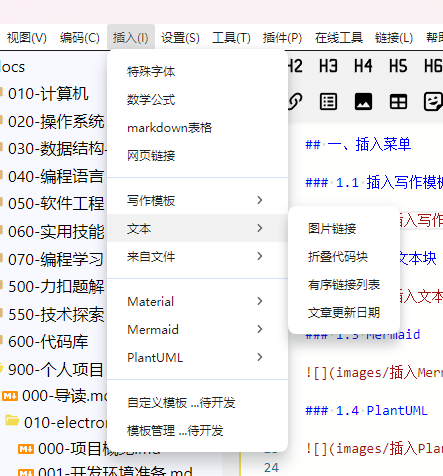Click line number 24 in the gutter
The image size is (443, 476).
point(271,468)
